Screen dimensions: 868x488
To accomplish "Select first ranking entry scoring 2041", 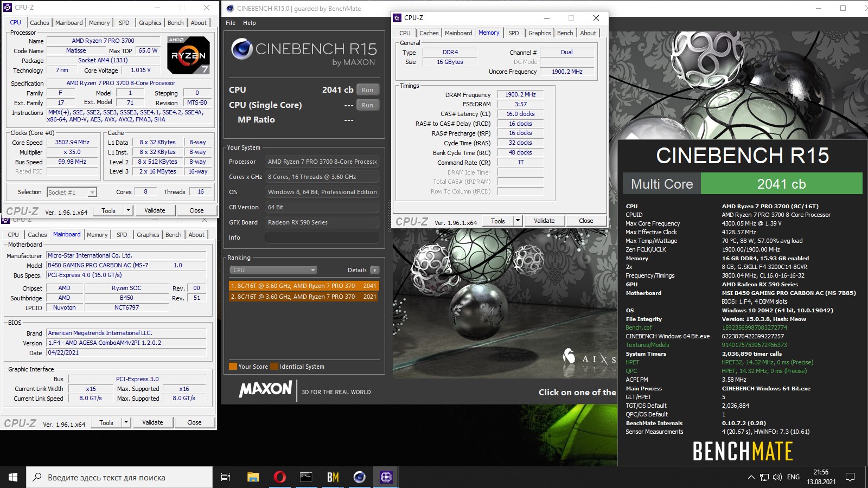I will pos(304,286).
